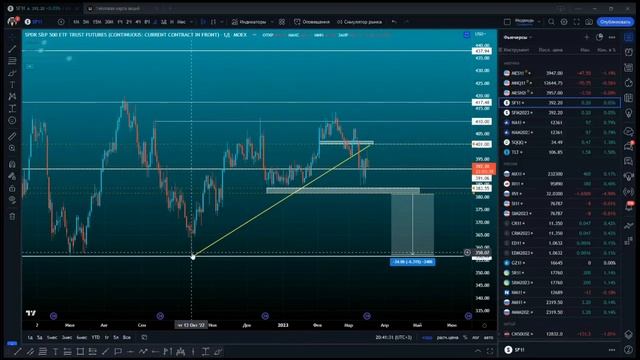Screen dimensions: 640x360
Task: Select the brush drawing tool
Action: tap(12, 73)
